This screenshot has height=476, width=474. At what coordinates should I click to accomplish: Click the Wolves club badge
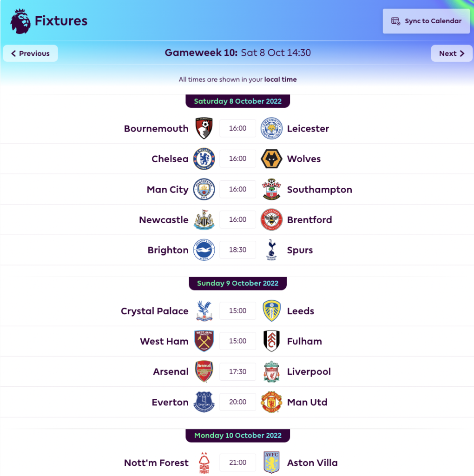271,159
